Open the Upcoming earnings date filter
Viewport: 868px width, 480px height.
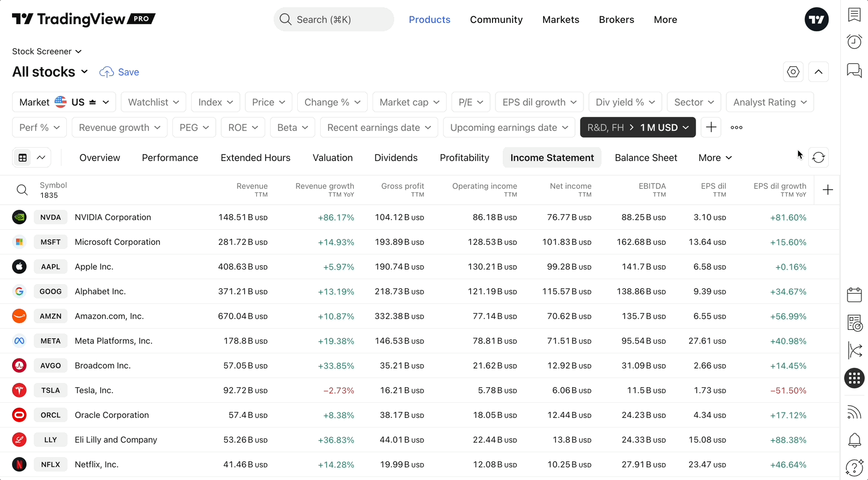click(x=509, y=127)
